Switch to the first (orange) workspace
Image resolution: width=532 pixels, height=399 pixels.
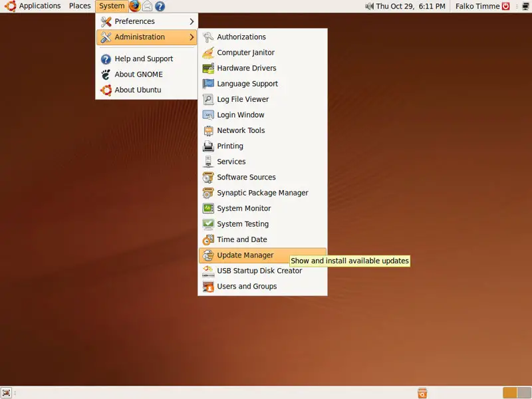[509, 393]
